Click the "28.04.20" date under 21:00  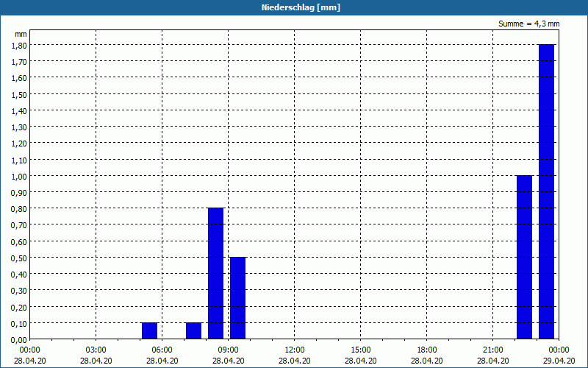click(493, 361)
